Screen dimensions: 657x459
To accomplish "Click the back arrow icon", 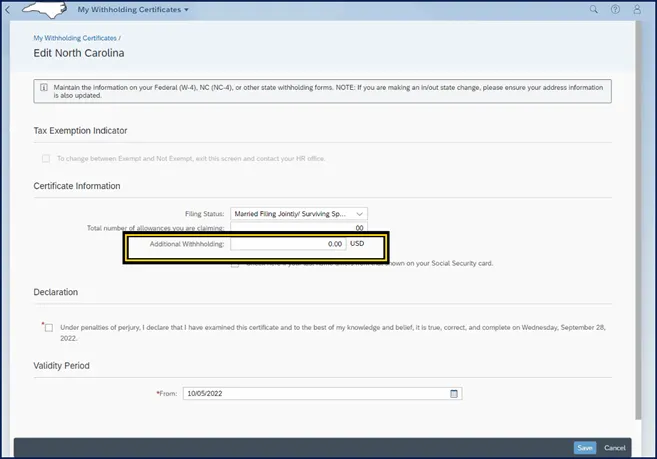I will click(x=8, y=10).
